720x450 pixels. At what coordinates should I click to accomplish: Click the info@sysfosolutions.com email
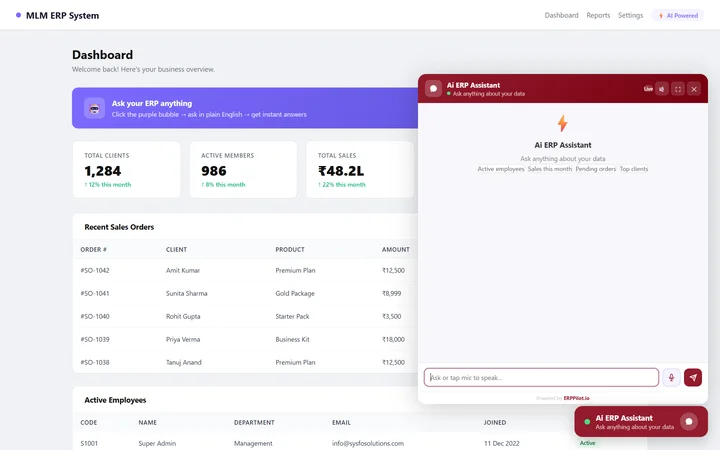(368, 444)
